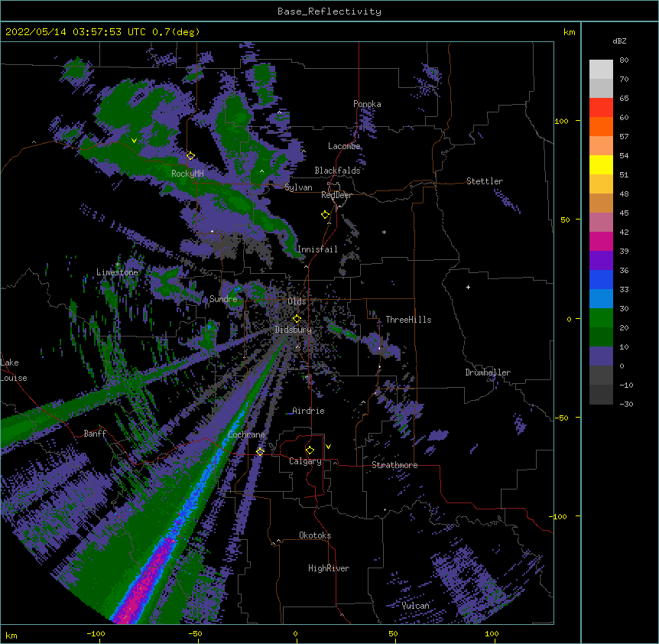Click the yellow diamond marker south of RedDeer

point(325,215)
